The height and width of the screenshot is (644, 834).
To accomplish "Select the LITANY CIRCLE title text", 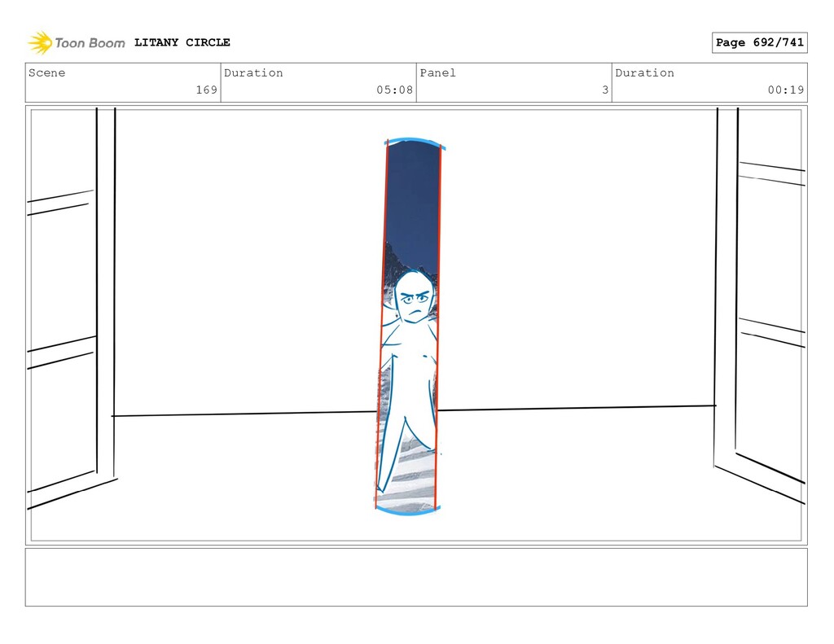I will 182,42.
